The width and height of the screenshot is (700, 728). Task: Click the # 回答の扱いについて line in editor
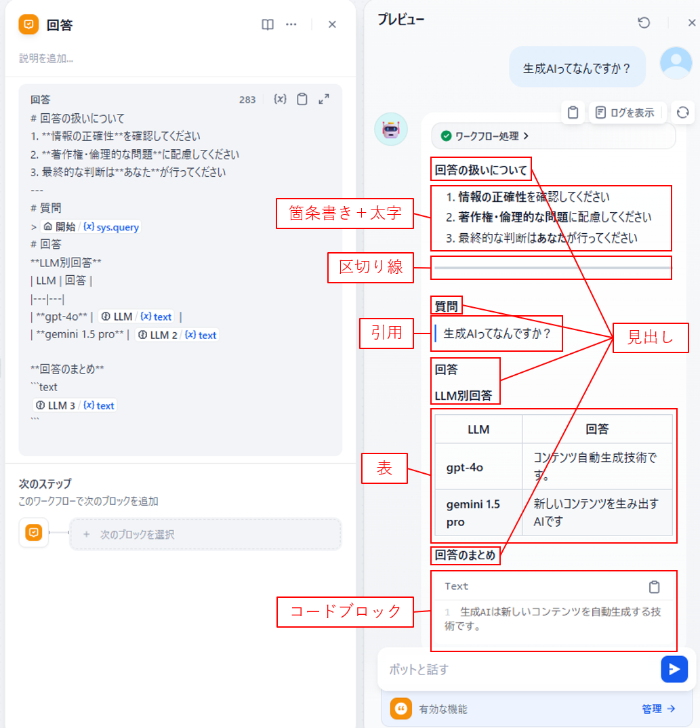[77, 119]
